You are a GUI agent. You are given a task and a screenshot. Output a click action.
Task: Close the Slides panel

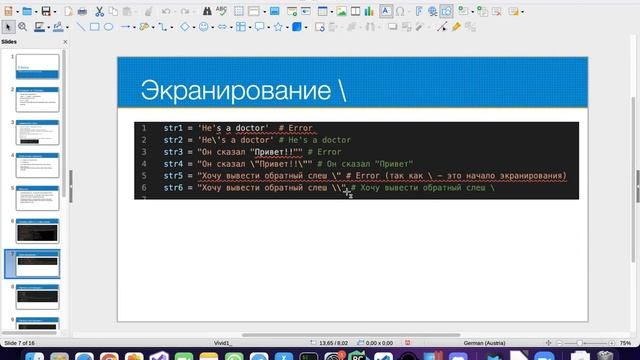point(65,42)
